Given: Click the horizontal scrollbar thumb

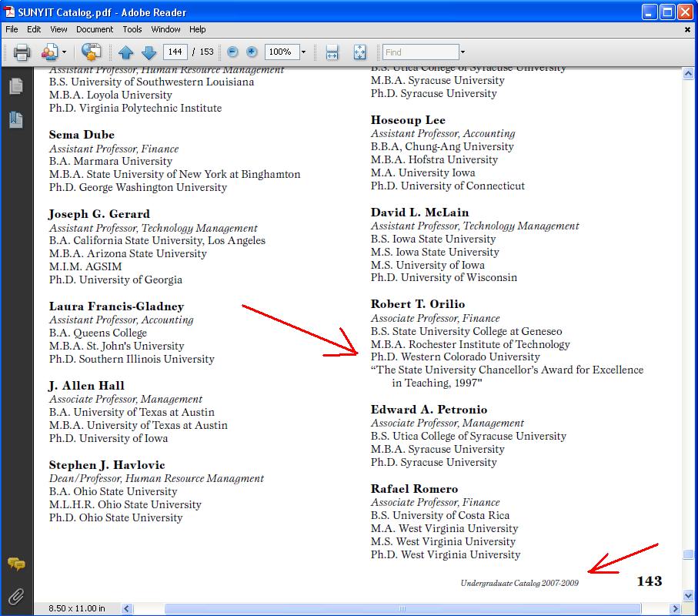Looking at the screenshot, I should 400,608.
